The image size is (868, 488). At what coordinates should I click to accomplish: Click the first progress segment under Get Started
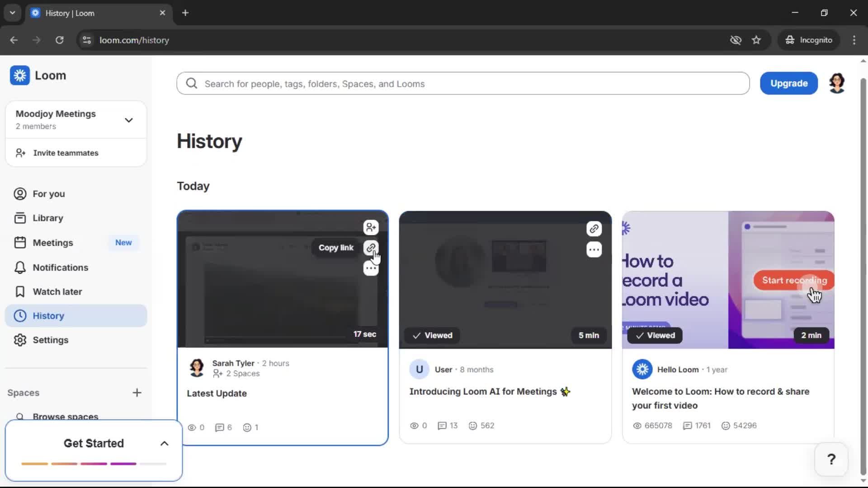point(35,464)
